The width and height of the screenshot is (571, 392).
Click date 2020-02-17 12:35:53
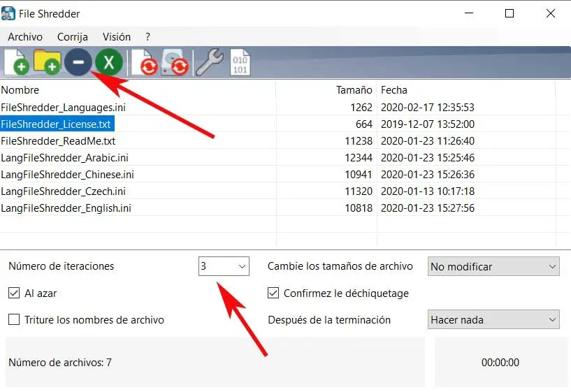[x=428, y=108]
